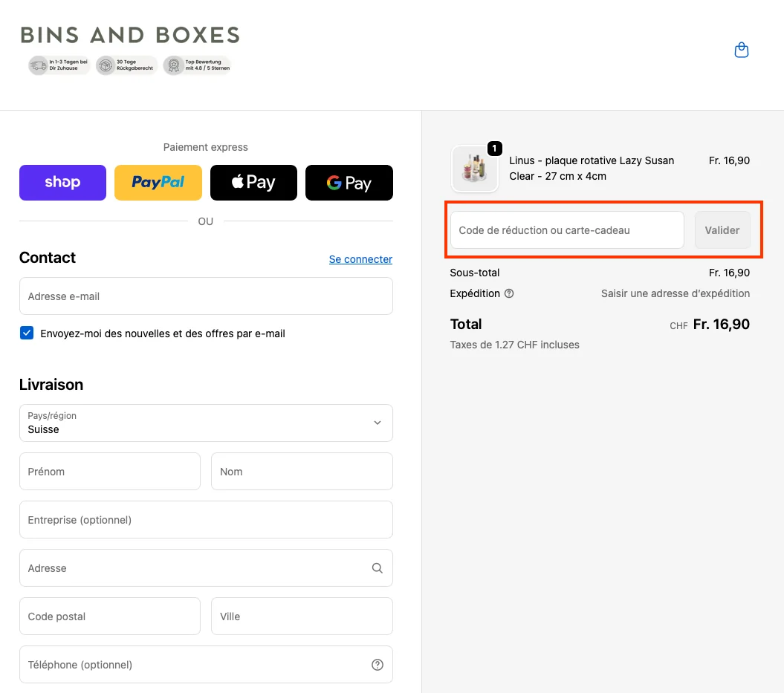
Task: Click the country dropdown chevron arrow
Action: [378, 423]
